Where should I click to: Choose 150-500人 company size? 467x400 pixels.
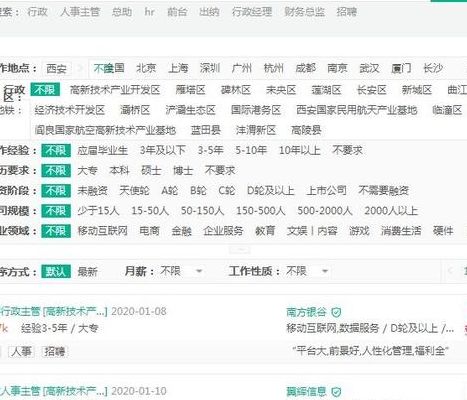261,211
